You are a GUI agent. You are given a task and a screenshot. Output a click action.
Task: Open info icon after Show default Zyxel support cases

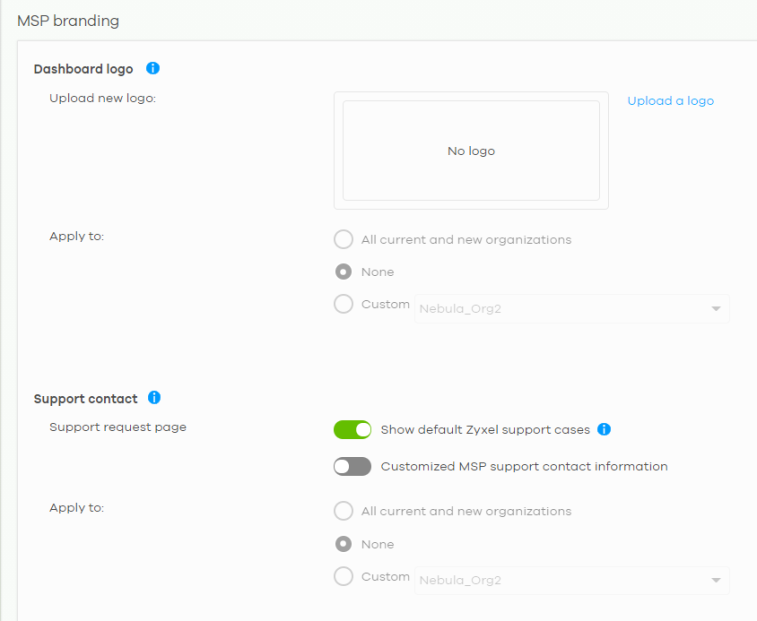point(604,430)
